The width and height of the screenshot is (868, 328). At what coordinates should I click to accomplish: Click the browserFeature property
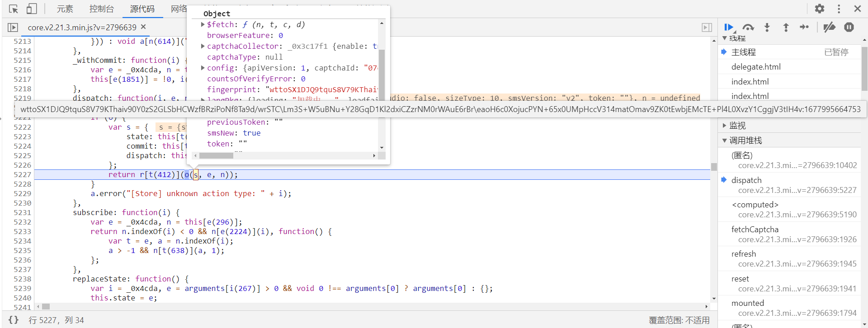[x=245, y=35]
